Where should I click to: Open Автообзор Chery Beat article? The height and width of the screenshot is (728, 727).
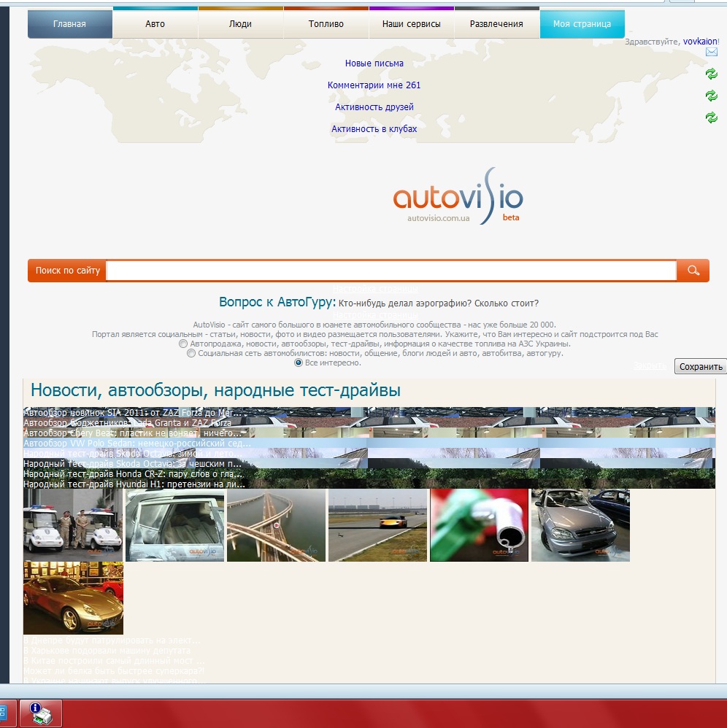coord(132,433)
